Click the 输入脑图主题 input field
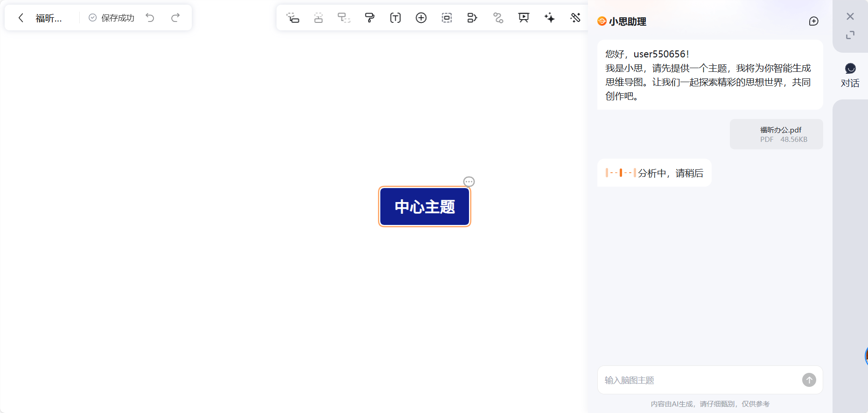The height and width of the screenshot is (413, 868). tap(700, 380)
